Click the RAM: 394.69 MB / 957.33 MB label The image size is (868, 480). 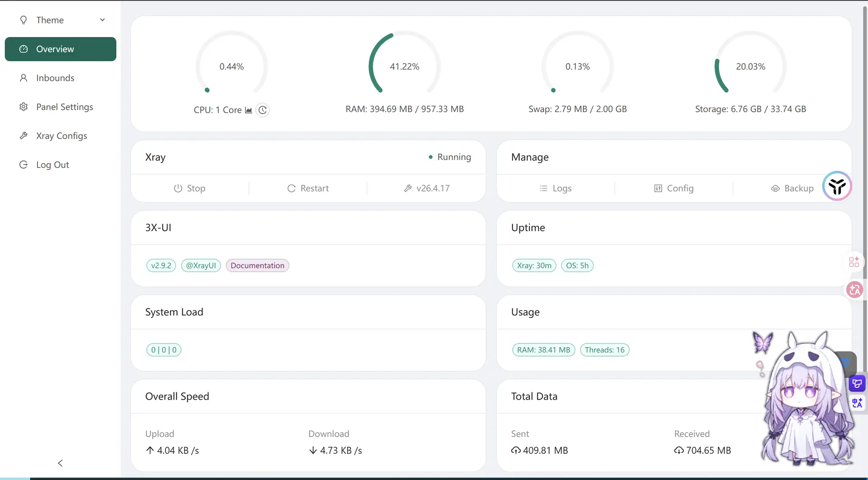(x=405, y=109)
